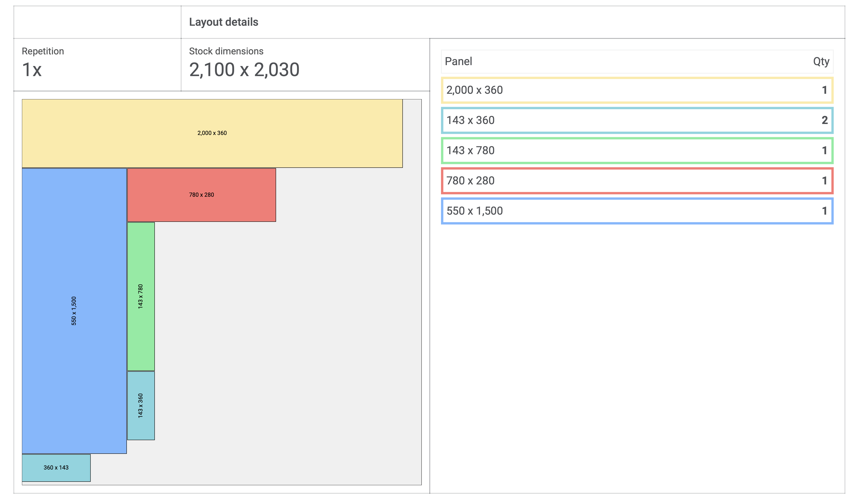The height and width of the screenshot is (504, 856).
Task: Click the Stock dimensions 2,100 x 2,030 value
Action: pyautogui.click(x=244, y=70)
